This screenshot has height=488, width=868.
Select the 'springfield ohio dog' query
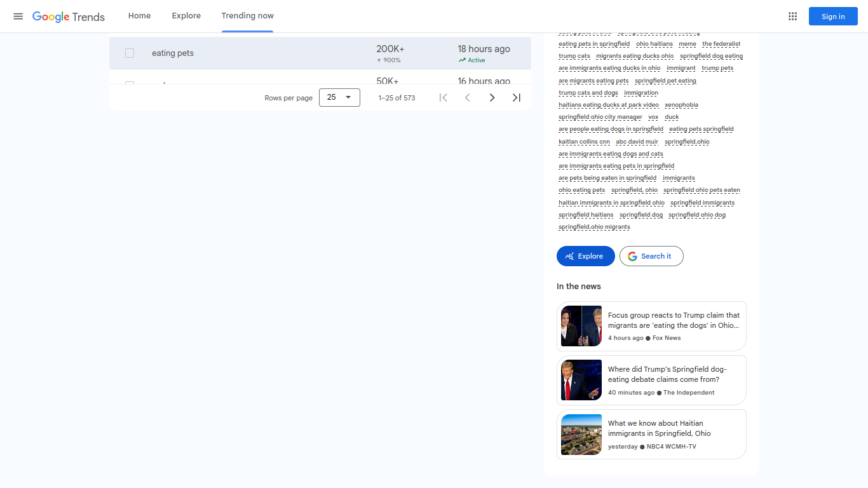(x=697, y=215)
